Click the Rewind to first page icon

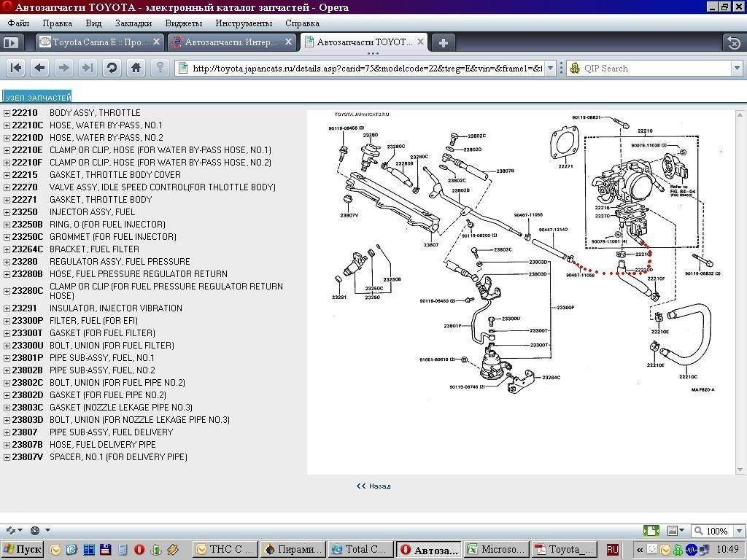point(16,68)
